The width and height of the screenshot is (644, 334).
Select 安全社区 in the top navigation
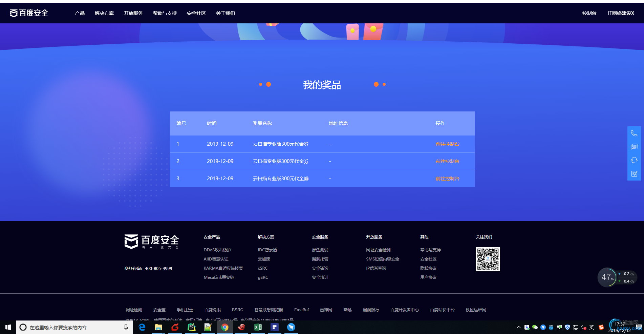196,13
